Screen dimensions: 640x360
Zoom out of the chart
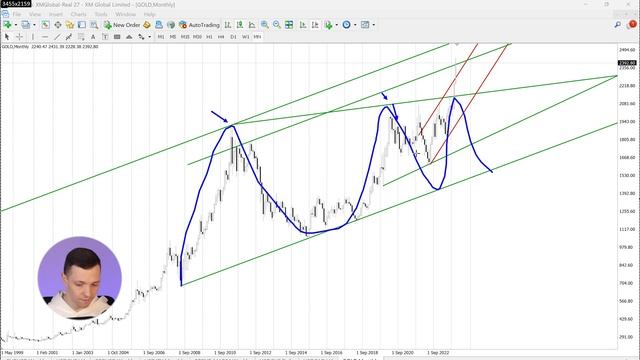tap(277, 25)
